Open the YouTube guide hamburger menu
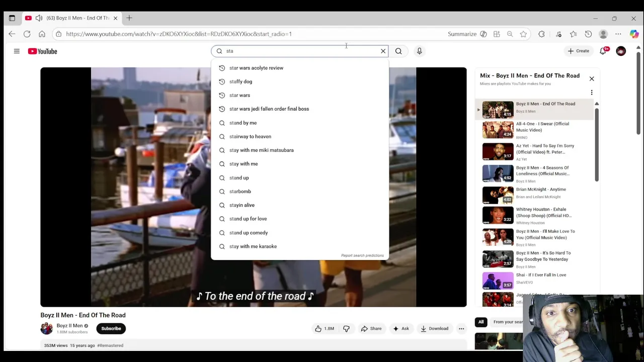Viewport: 644px width, 362px height. [x=17, y=51]
